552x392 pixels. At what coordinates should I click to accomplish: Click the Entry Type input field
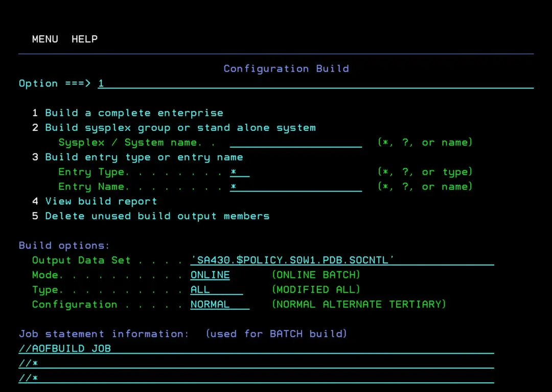[240, 172]
